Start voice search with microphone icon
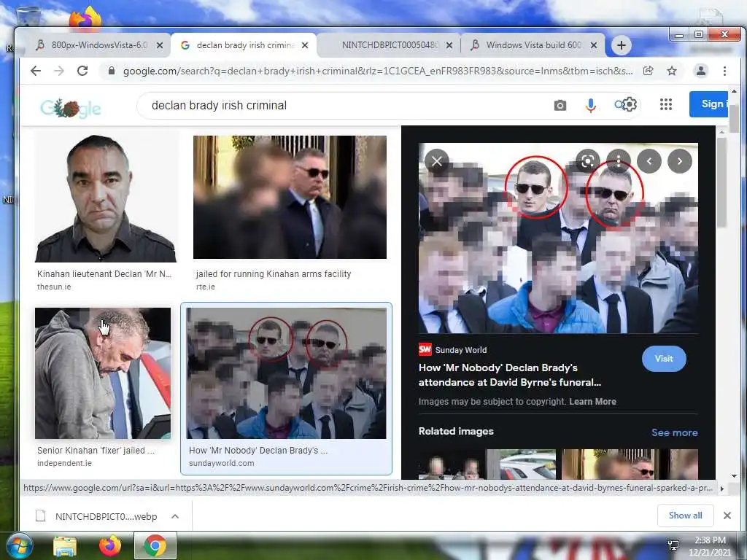Viewport: 747px width, 560px height. [591, 105]
